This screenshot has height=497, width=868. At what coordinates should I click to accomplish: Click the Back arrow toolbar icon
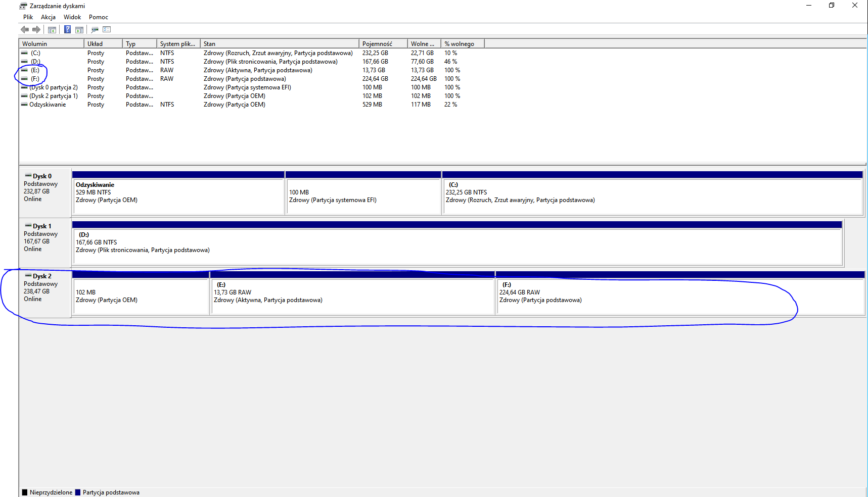click(x=25, y=29)
